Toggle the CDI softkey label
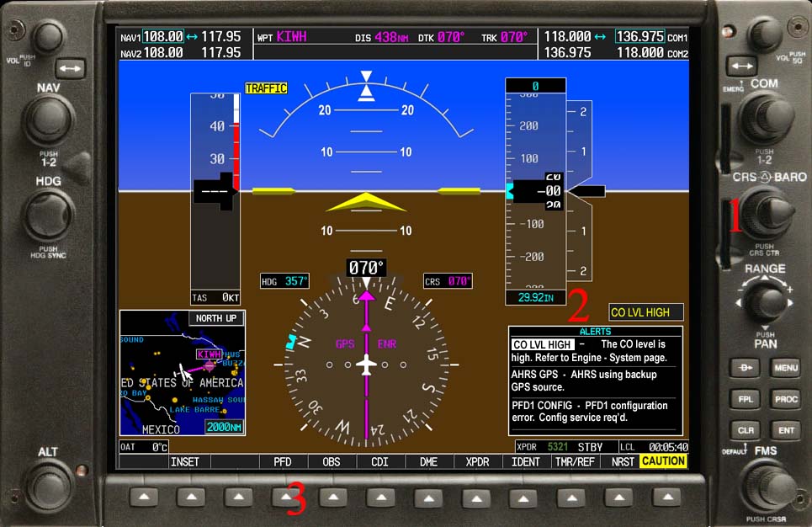This screenshot has height=527, width=812. coord(379,461)
